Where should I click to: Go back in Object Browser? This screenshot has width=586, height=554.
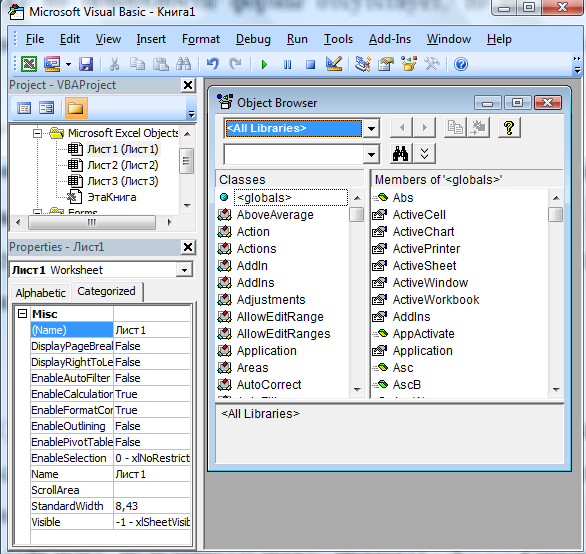coord(401,127)
